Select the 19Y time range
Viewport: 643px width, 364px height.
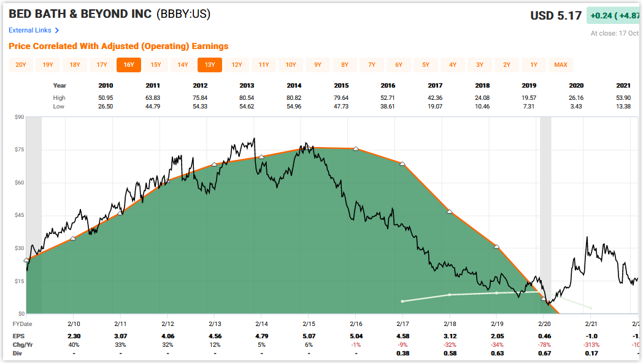48,65
